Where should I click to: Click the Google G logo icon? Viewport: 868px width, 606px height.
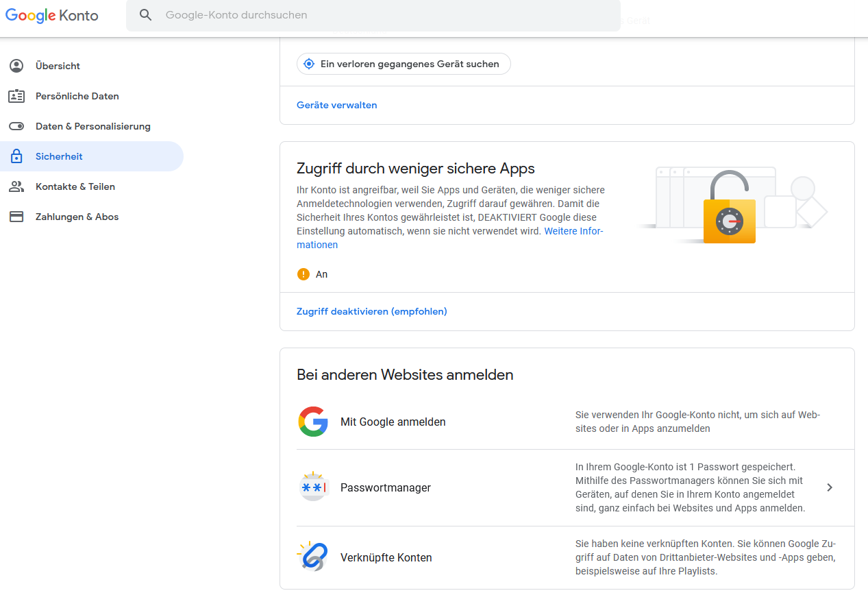[x=313, y=422]
